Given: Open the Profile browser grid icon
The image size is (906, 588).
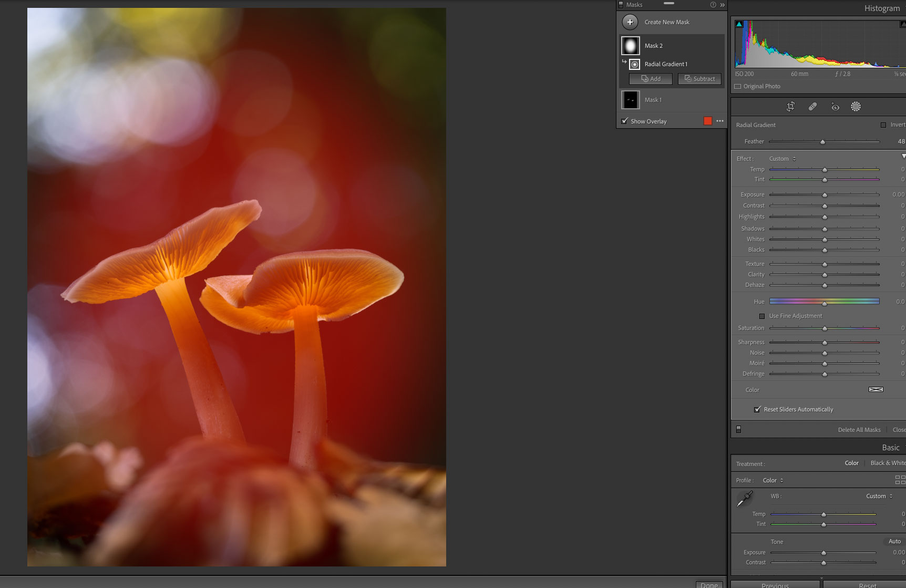Looking at the screenshot, I should tap(898, 480).
